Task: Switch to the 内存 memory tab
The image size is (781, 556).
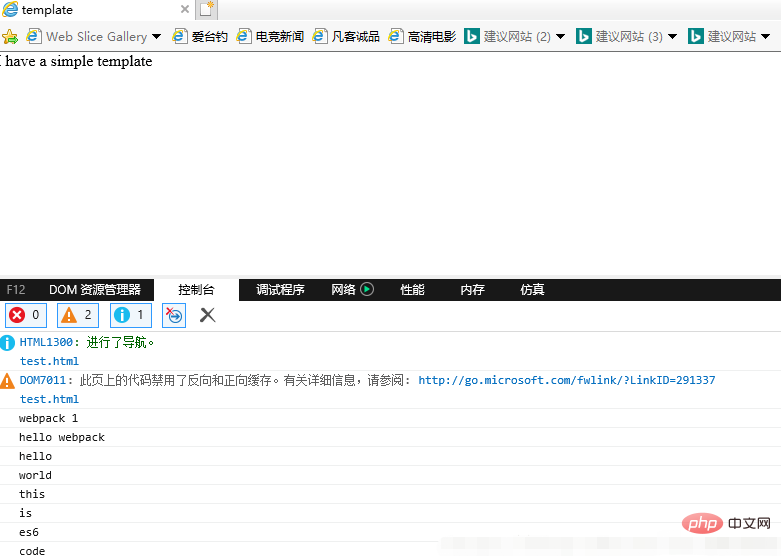Action: (x=472, y=289)
